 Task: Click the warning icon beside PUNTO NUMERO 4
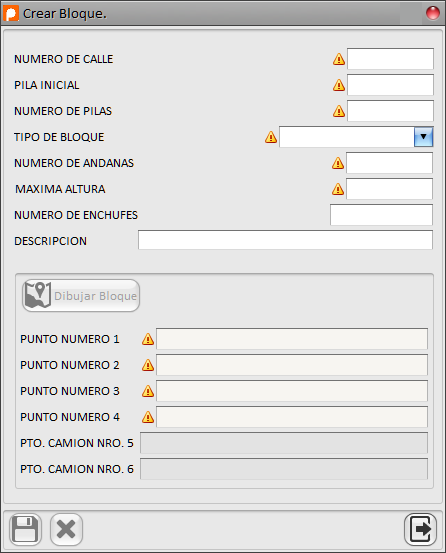(148, 417)
